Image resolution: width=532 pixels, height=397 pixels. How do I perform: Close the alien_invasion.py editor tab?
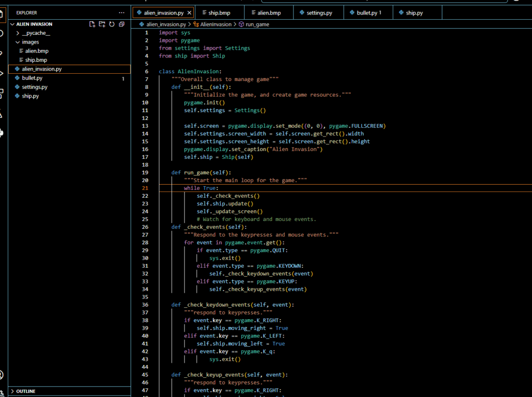coord(189,12)
